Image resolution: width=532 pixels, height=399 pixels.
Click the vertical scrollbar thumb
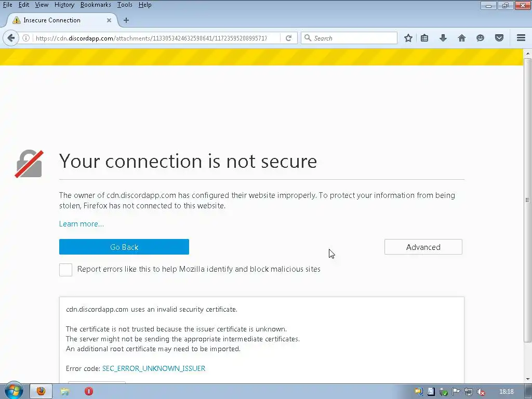[x=527, y=200]
